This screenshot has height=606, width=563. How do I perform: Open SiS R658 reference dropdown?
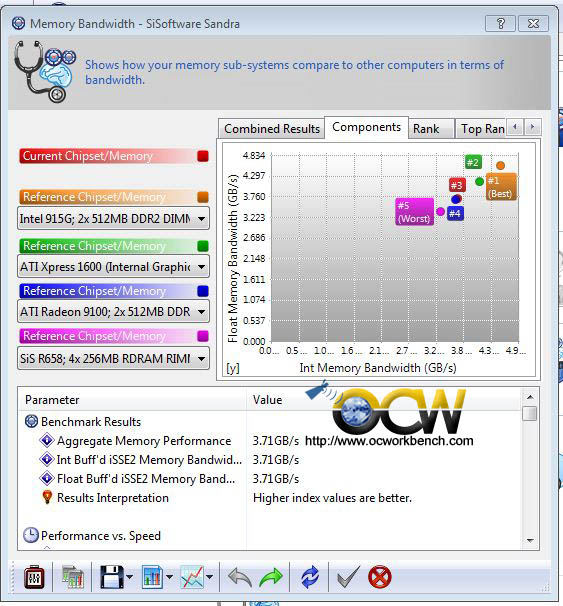point(113,359)
